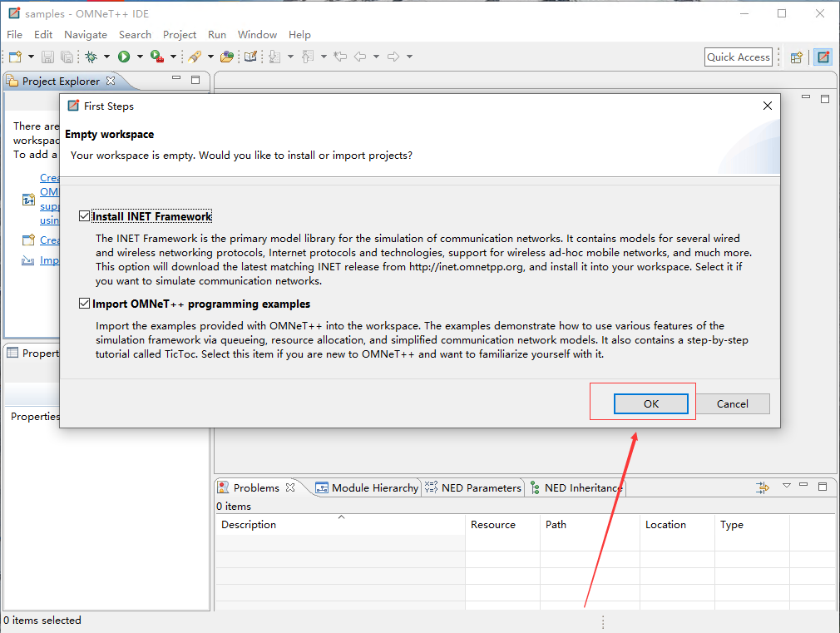Minimize the editor area panel
The image size is (840, 633).
click(x=806, y=97)
